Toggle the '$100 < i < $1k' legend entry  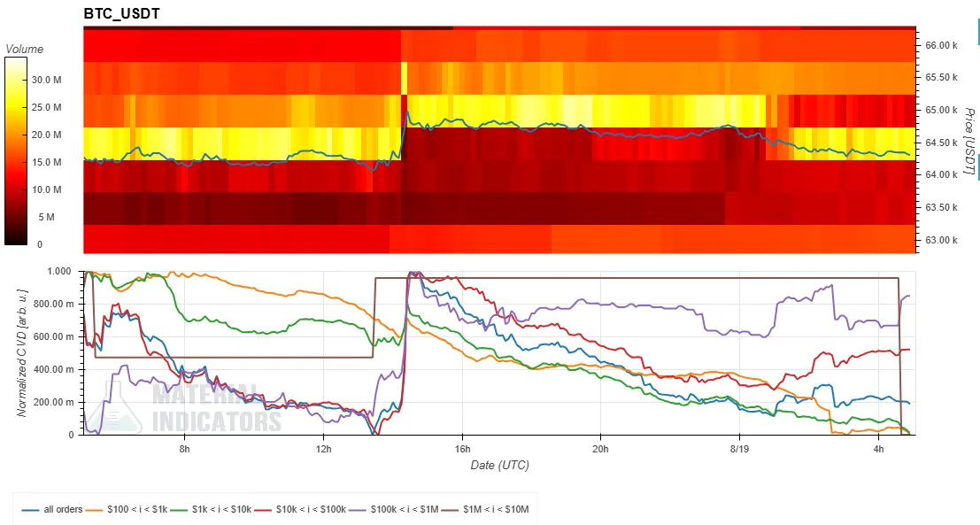coord(127,509)
